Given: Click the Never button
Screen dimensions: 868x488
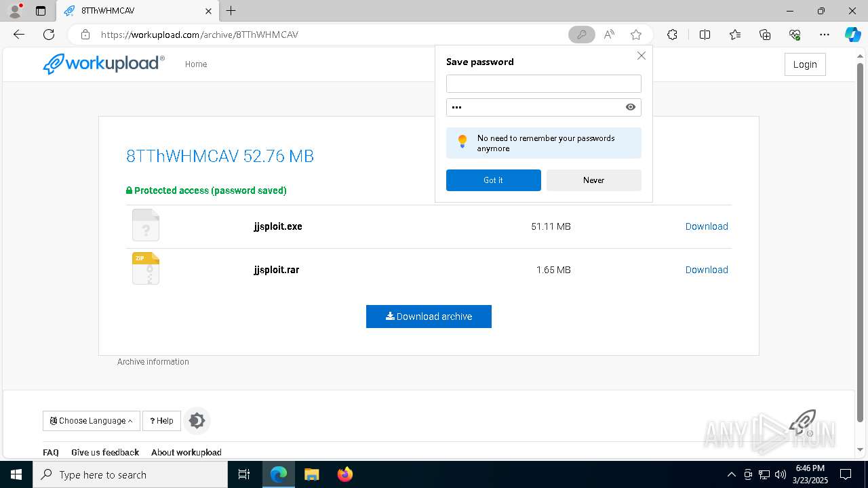Looking at the screenshot, I should [x=593, y=180].
